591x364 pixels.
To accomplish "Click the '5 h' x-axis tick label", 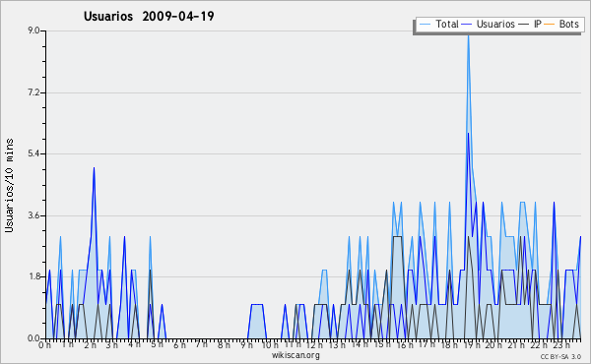I will point(158,344).
